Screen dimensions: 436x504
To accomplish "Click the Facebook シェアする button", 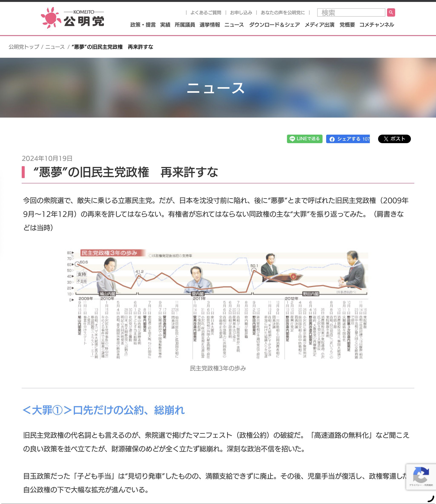I will tap(348, 139).
